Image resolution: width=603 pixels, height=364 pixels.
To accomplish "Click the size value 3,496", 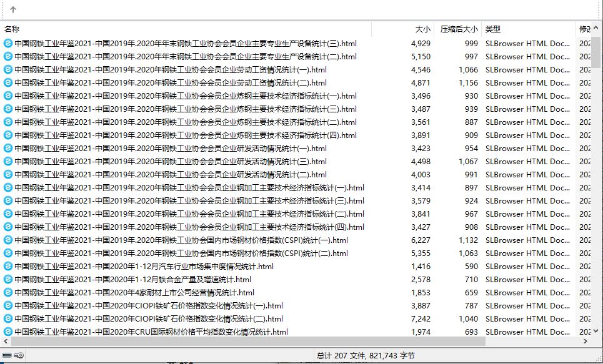I will (421, 96).
